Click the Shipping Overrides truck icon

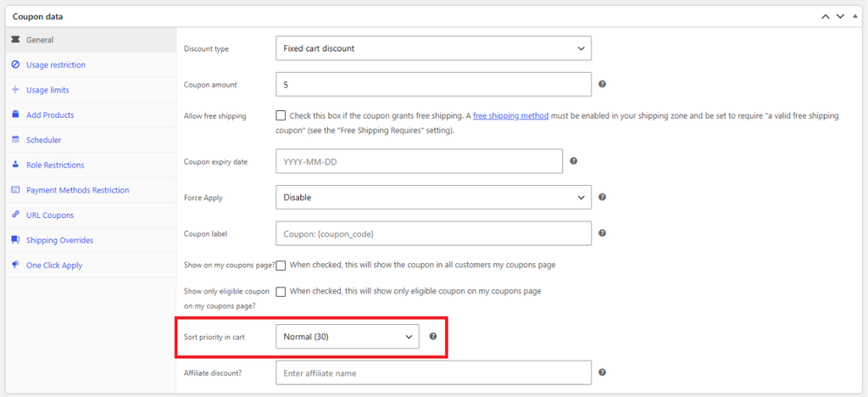(15, 240)
